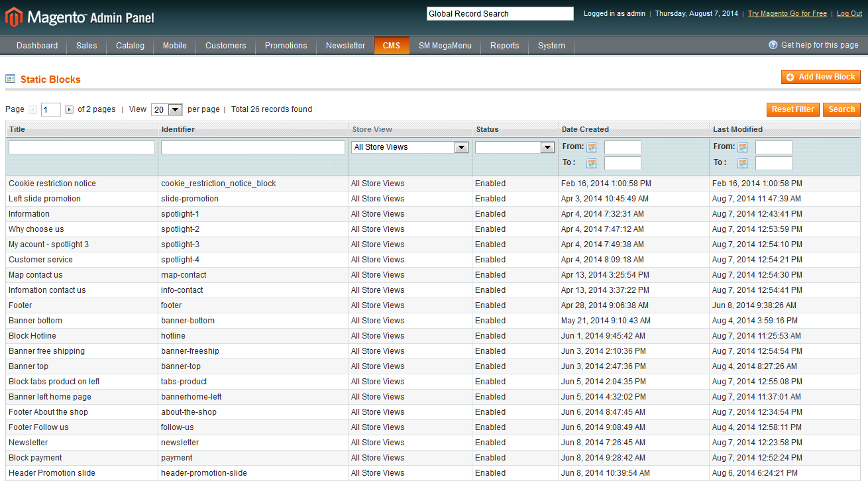Viewport: 868px width, 485px height.
Task: Click Last Modified To date field
Action: coord(774,163)
